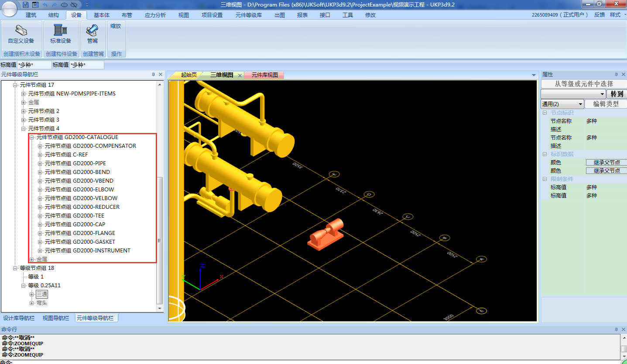Open the empty combo box beside 转到

pos(573,94)
